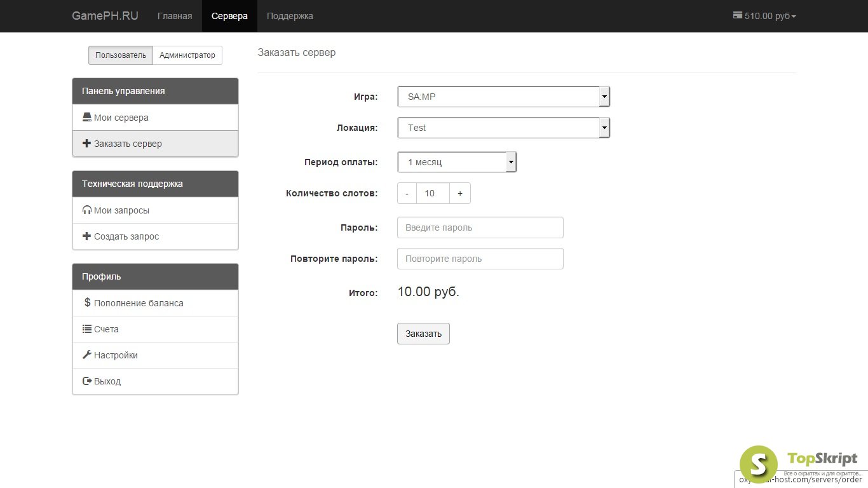The width and height of the screenshot is (868, 488).
Task: Click the plus icon beside Заказать сервер
Action: tap(87, 144)
